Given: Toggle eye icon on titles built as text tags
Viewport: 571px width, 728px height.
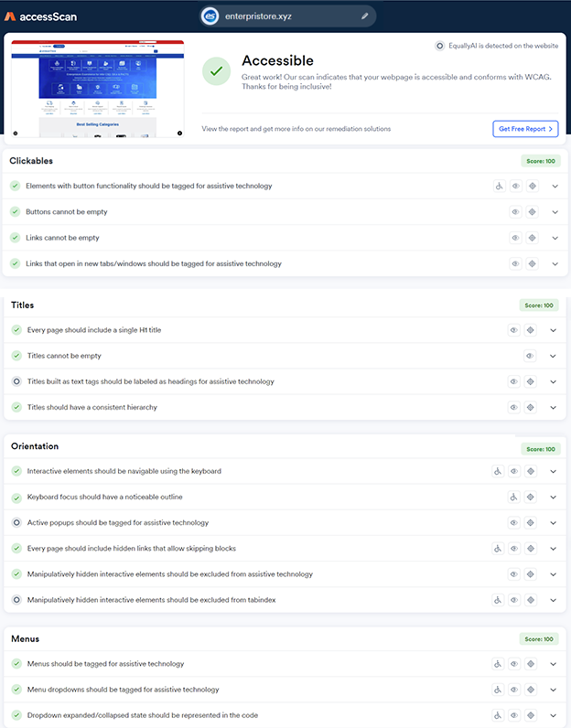Looking at the screenshot, I should [514, 381].
